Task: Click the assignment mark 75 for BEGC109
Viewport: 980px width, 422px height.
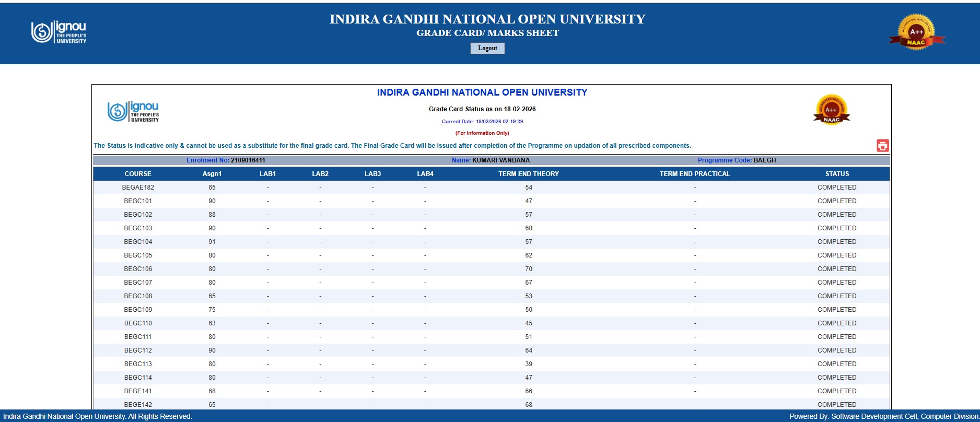Action: tap(212, 310)
